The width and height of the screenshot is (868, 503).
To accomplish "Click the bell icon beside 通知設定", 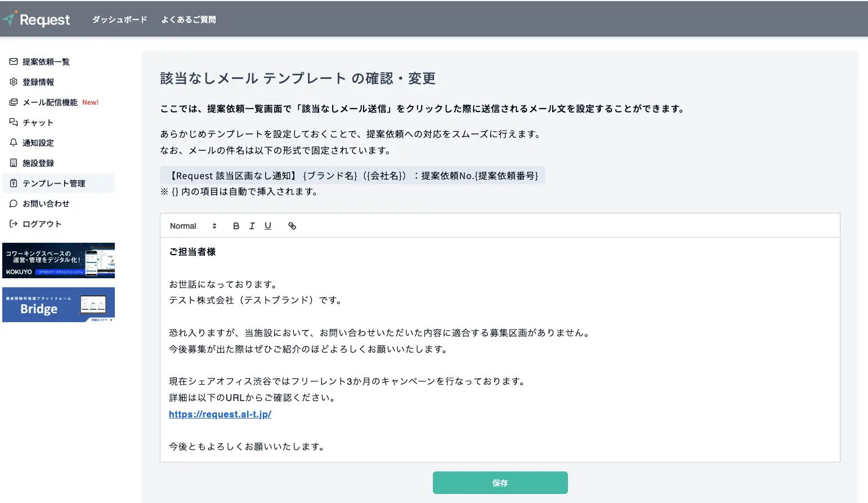I will tap(14, 143).
